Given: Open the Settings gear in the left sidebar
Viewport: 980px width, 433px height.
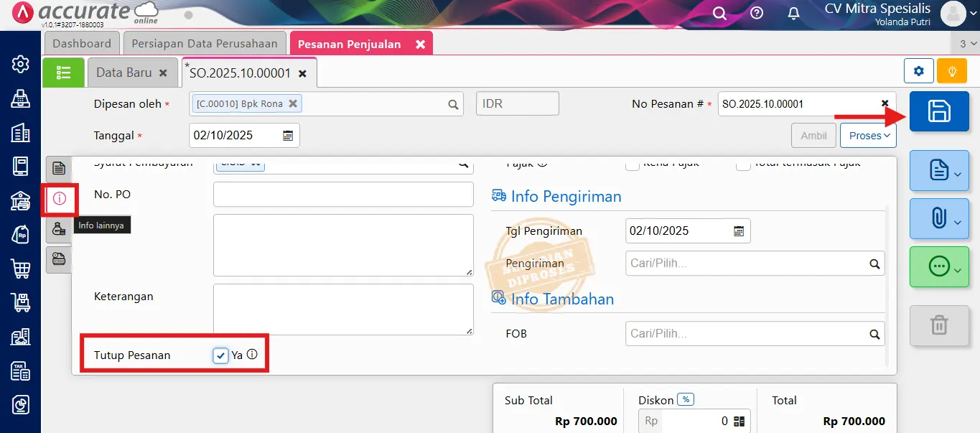Looking at the screenshot, I should (x=19, y=64).
